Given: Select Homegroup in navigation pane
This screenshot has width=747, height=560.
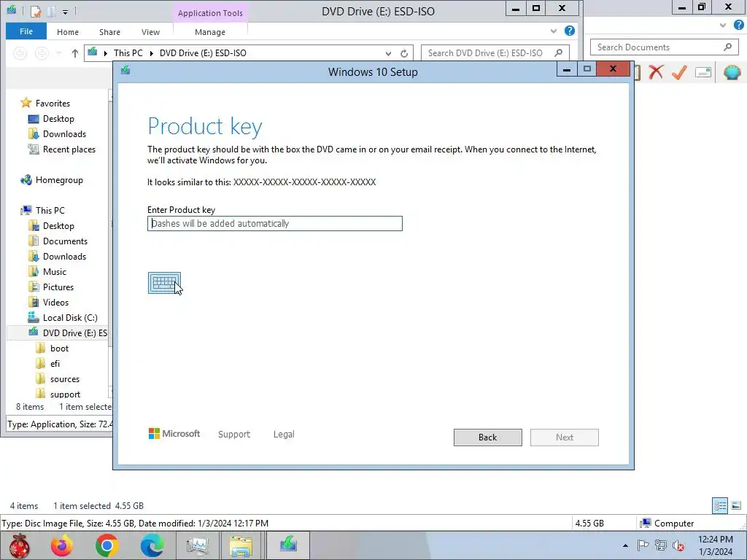Looking at the screenshot, I should pos(59,180).
